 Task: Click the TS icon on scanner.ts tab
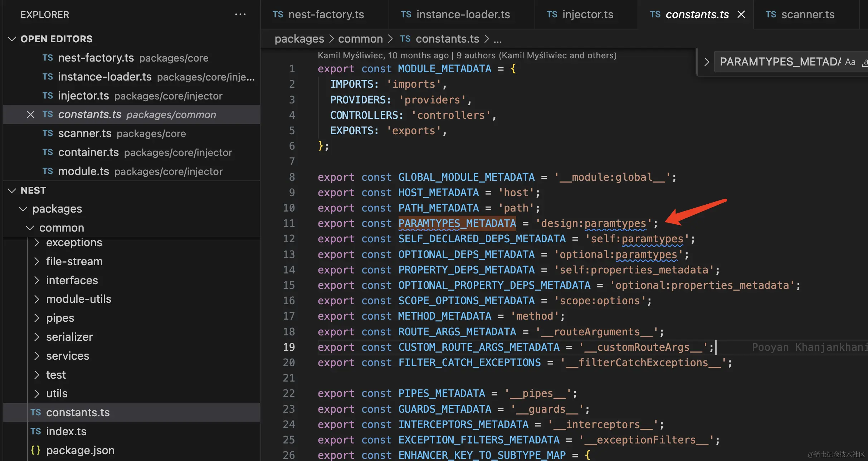[x=771, y=14]
